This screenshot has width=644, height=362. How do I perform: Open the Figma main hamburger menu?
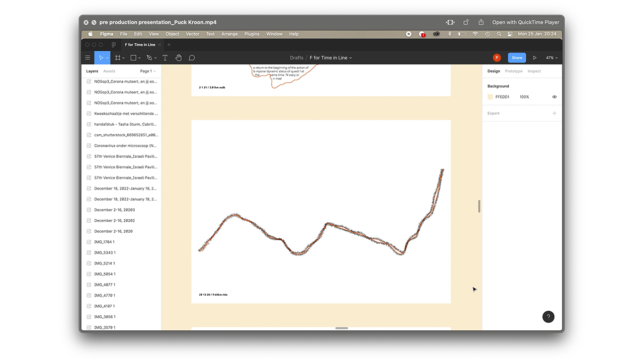click(88, 58)
